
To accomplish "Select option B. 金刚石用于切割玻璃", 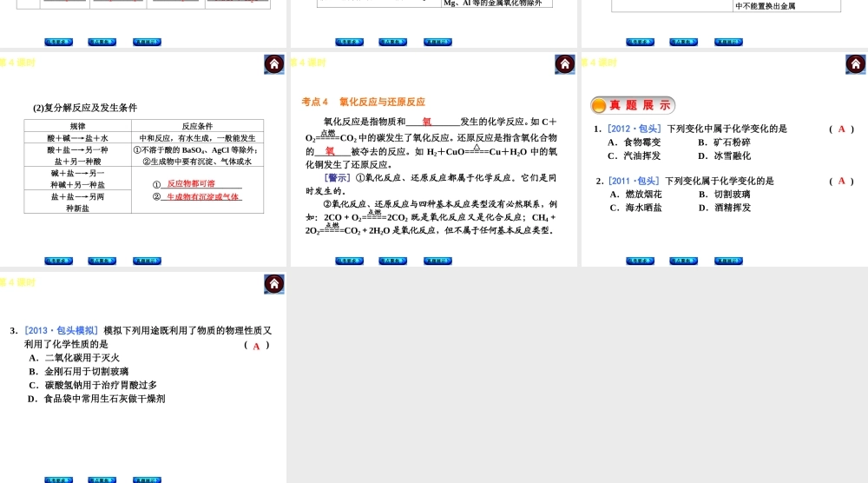I will point(79,372).
